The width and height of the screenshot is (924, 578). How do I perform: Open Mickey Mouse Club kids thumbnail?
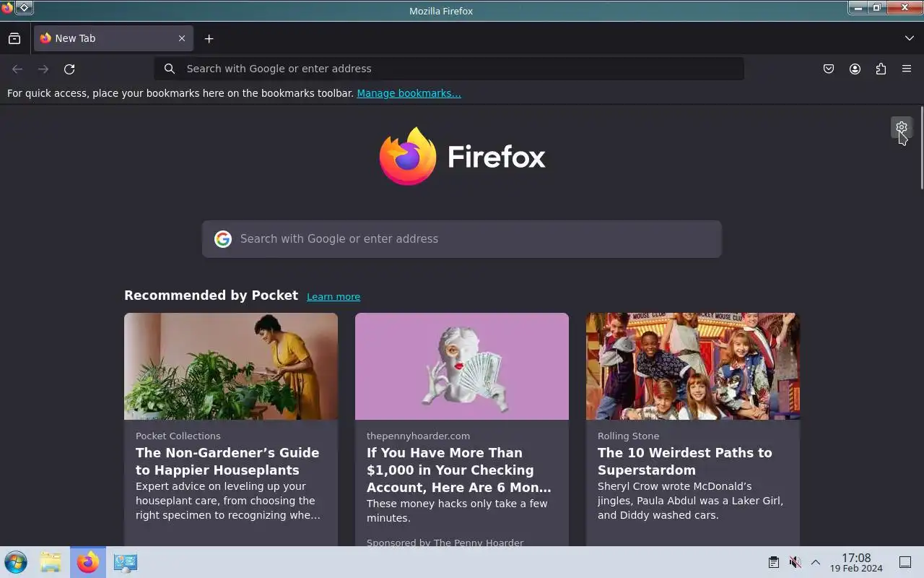tap(693, 366)
